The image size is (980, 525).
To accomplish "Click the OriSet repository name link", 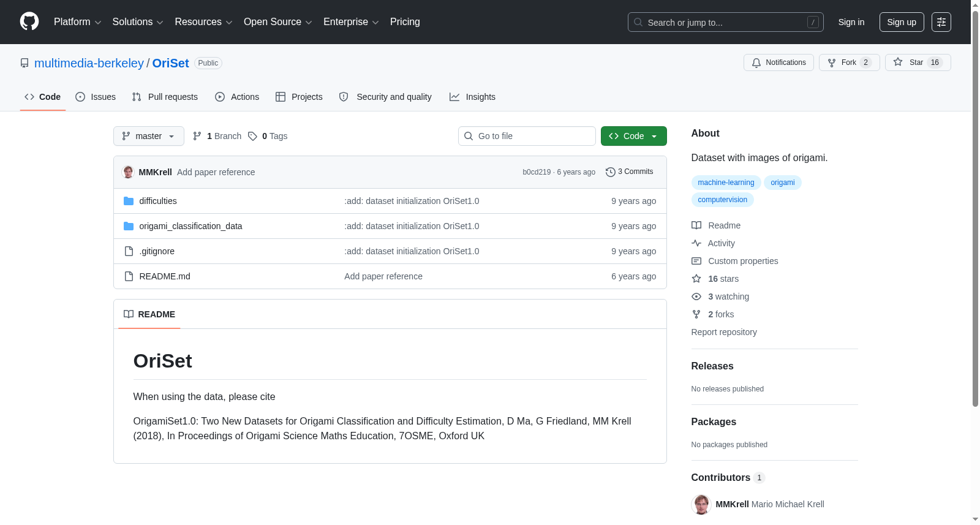I will coord(170,63).
